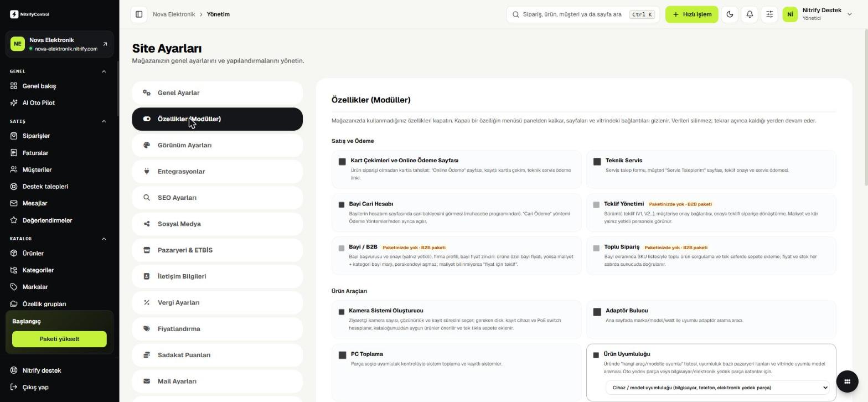
Task: Open Destek talepleri in sidebar
Action: point(59,187)
